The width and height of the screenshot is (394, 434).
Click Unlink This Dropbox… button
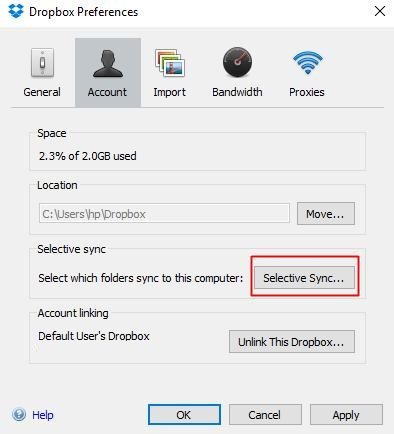tap(292, 342)
